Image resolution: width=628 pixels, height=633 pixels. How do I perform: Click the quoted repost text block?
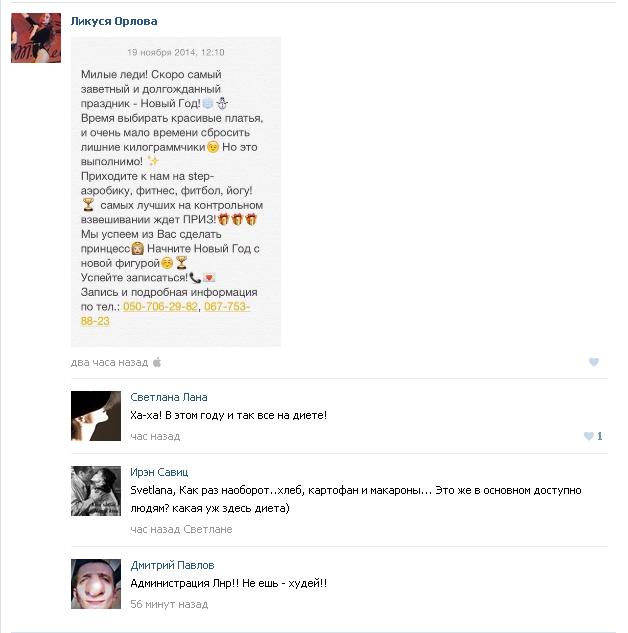click(x=176, y=192)
